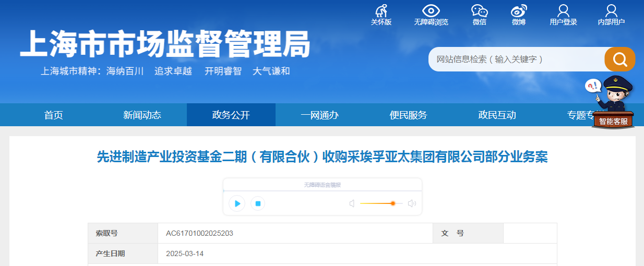Image resolution: width=644 pixels, height=266 pixels.
Task: Click the loud speaker volume icon
Action: click(x=412, y=203)
